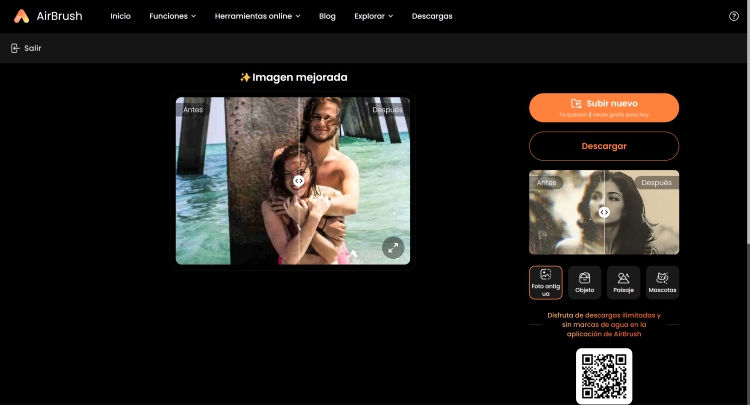Click the Antes label on main image
The width and height of the screenshot is (750, 405).
pyautogui.click(x=193, y=109)
